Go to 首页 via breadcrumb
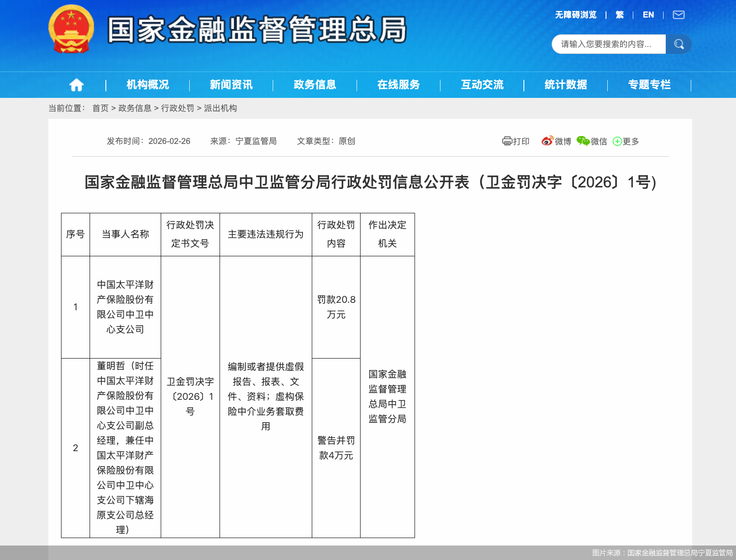 pyautogui.click(x=100, y=108)
